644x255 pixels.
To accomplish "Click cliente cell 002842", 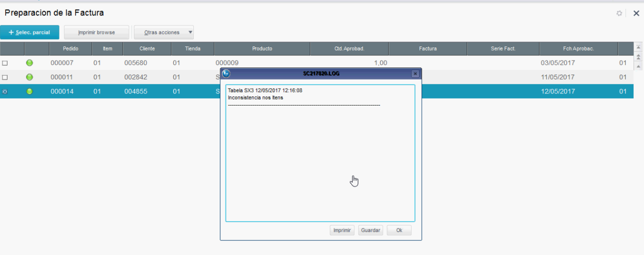I will pyautogui.click(x=135, y=77).
